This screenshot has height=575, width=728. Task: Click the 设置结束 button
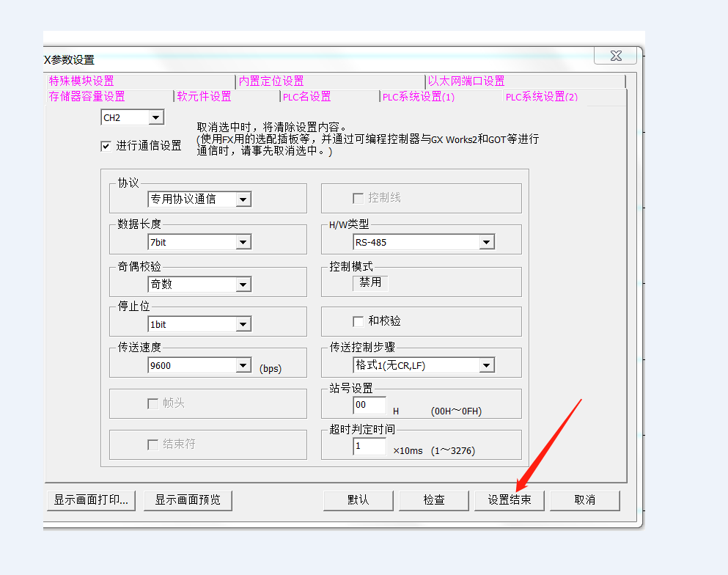510,500
